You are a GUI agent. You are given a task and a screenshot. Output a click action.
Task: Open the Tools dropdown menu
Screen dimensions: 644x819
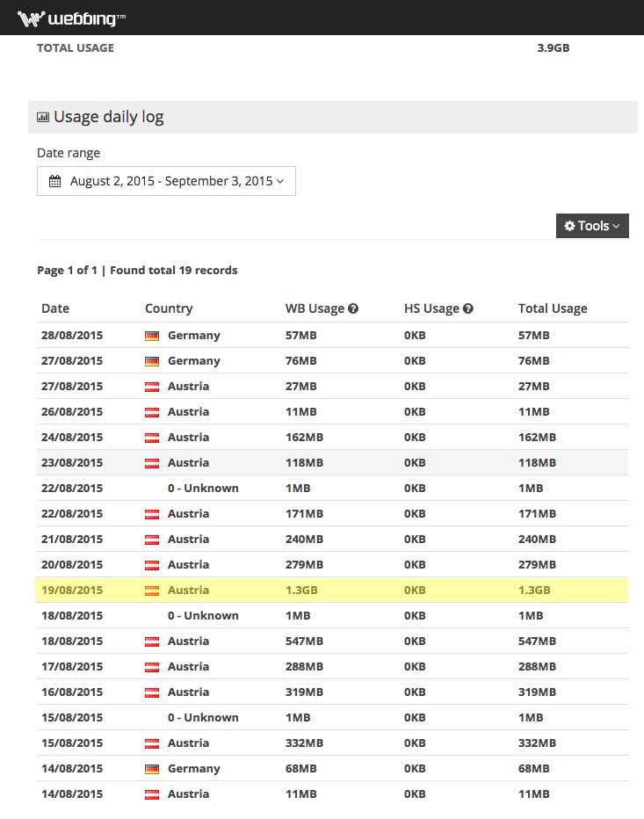pos(592,226)
